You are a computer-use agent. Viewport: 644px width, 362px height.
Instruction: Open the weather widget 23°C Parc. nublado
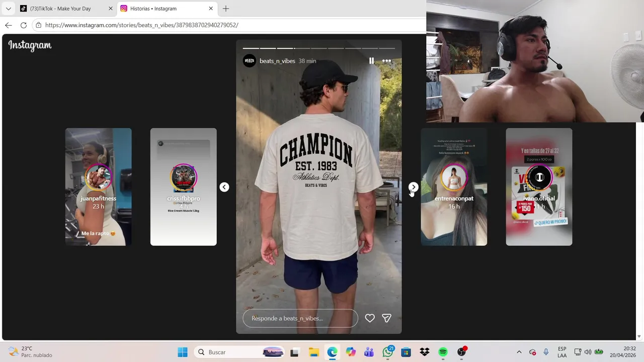click(x=31, y=352)
